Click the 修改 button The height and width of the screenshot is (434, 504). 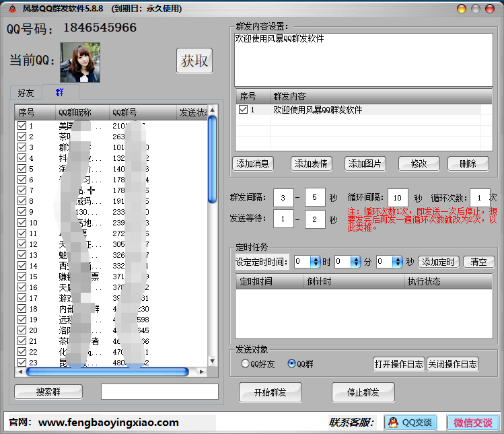[x=419, y=164]
